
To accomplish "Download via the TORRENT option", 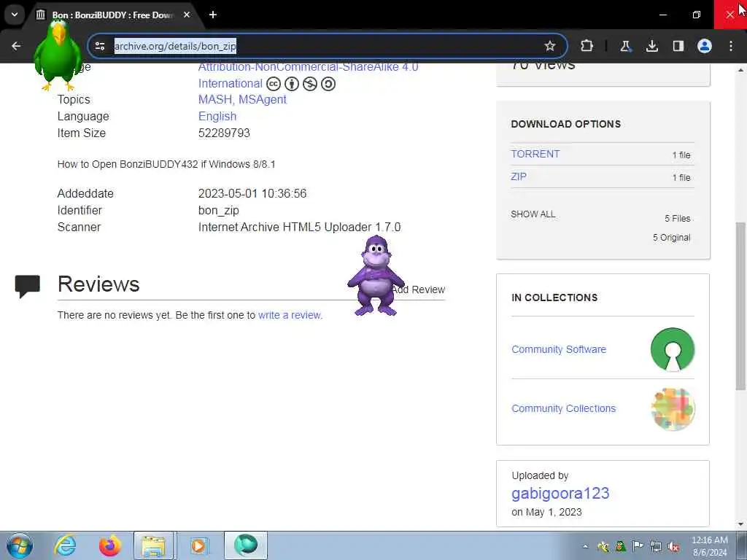I will 535,154.
